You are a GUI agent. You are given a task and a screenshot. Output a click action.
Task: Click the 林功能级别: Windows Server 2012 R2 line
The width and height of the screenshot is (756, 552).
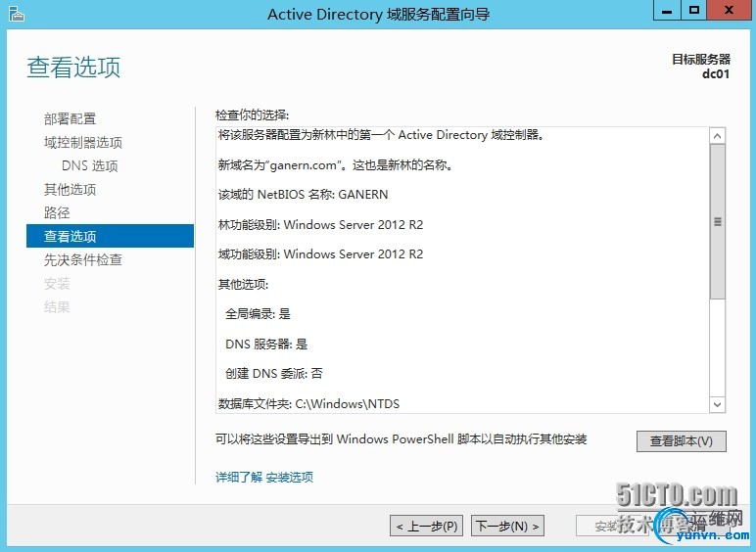coord(320,224)
